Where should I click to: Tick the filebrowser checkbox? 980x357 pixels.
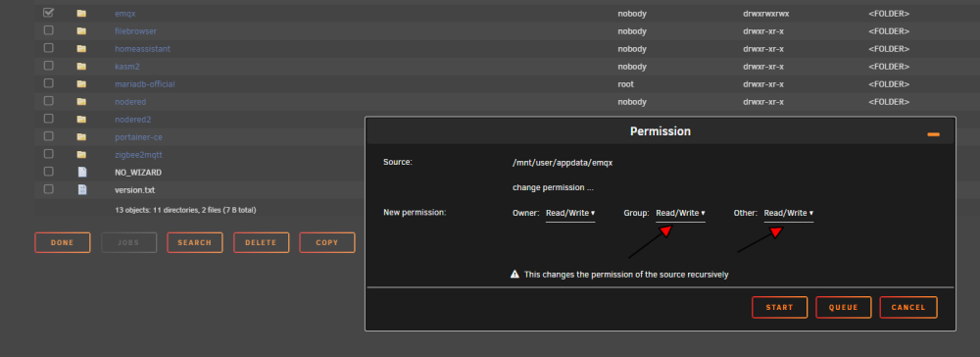(x=48, y=30)
